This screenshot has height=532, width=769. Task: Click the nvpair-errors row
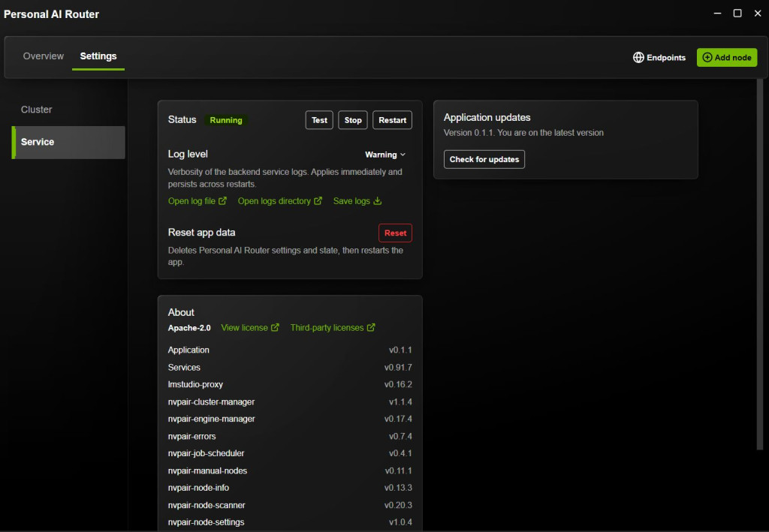pyautogui.click(x=290, y=437)
